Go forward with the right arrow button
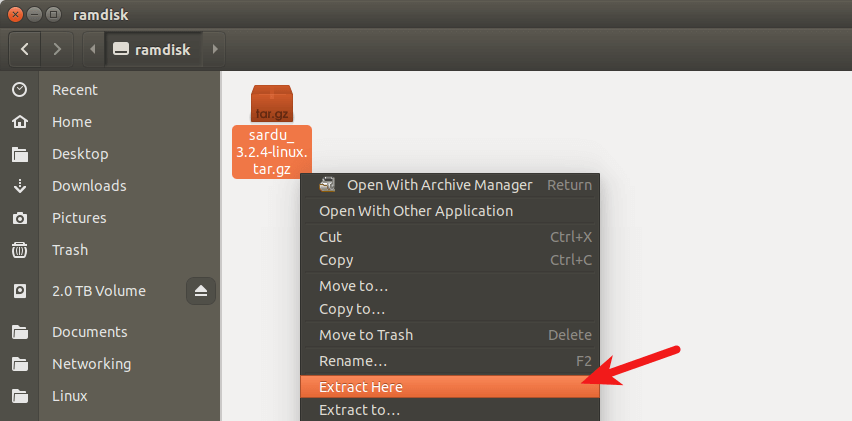The width and height of the screenshot is (852, 421). (57, 49)
